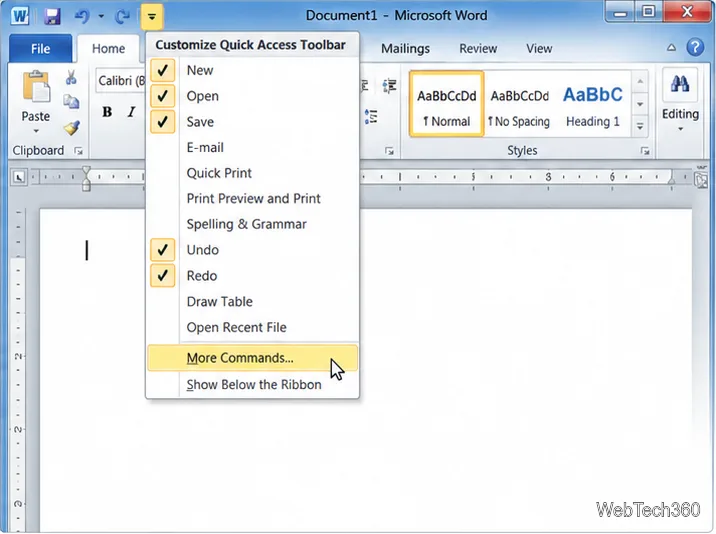This screenshot has width=716, height=534.
Task: Expand the Styles gallery More arrow
Action: click(640, 126)
